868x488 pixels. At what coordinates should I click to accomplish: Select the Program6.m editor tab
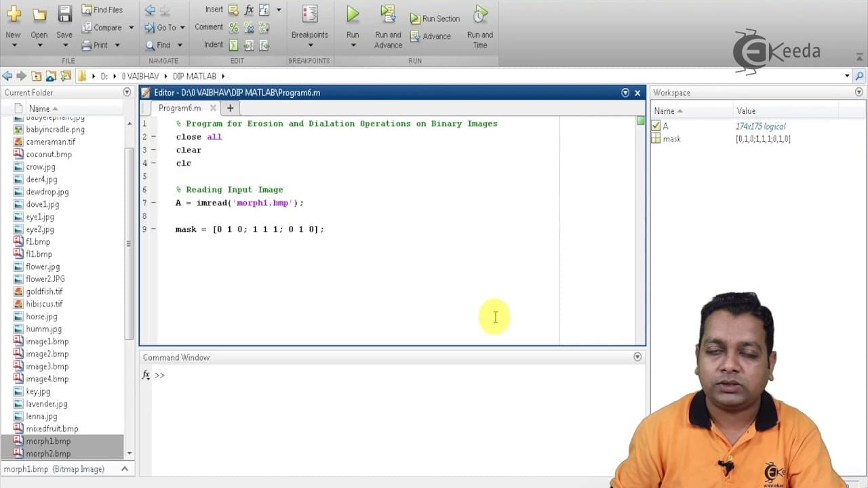(x=180, y=108)
